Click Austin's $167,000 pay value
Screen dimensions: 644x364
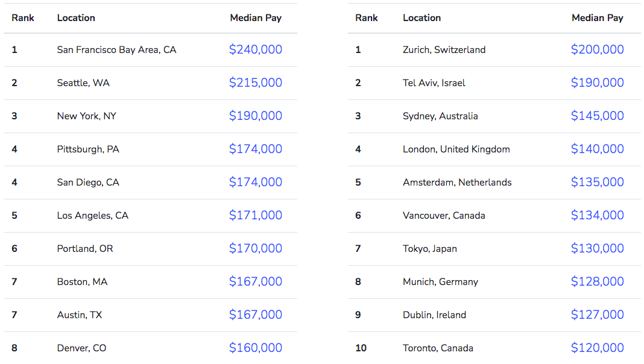[255, 315]
